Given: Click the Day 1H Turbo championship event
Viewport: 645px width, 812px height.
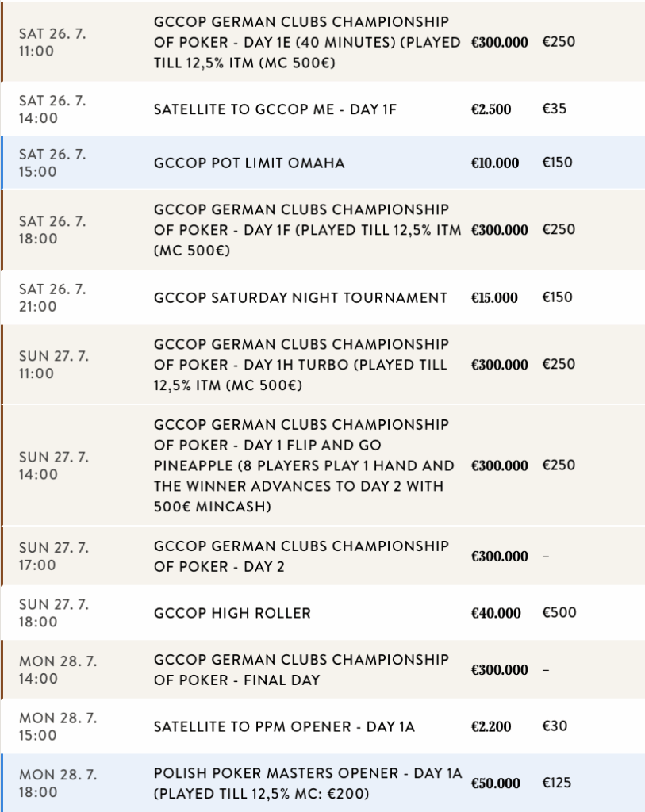Looking at the screenshot, I should 302,366.
